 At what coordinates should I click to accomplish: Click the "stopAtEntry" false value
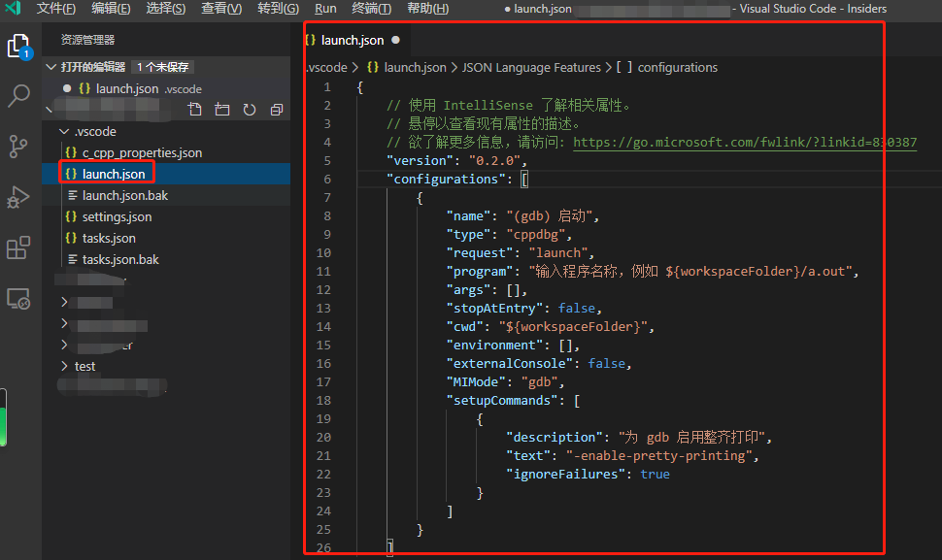(577, 308)
